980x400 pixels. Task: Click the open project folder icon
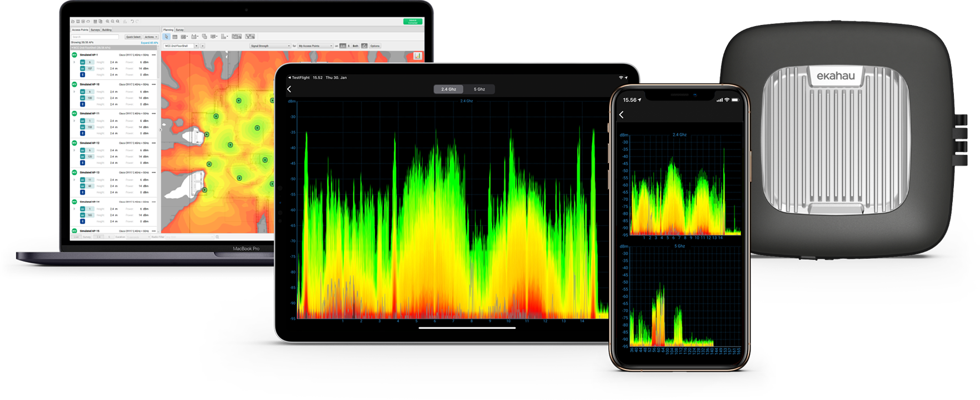(x=73, y=22)
